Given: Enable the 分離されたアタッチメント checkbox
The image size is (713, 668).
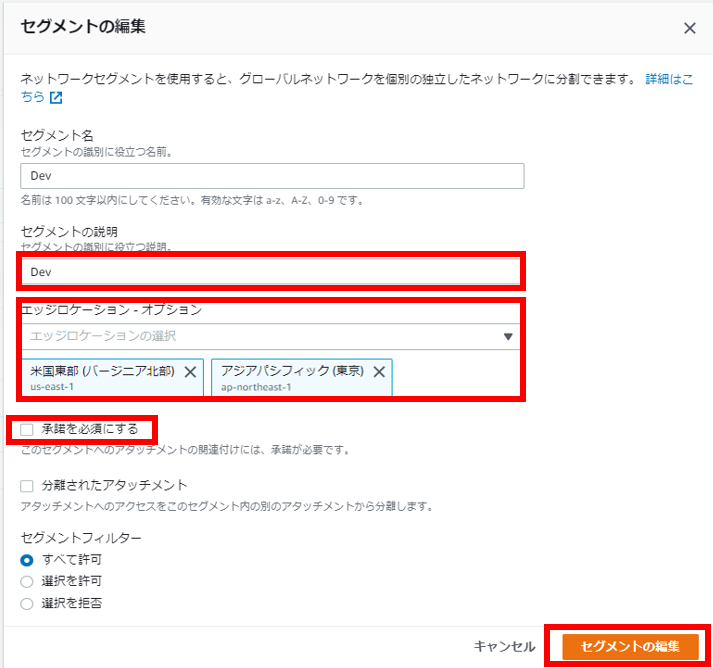Looking at the screenshot, I should point(27,486).
